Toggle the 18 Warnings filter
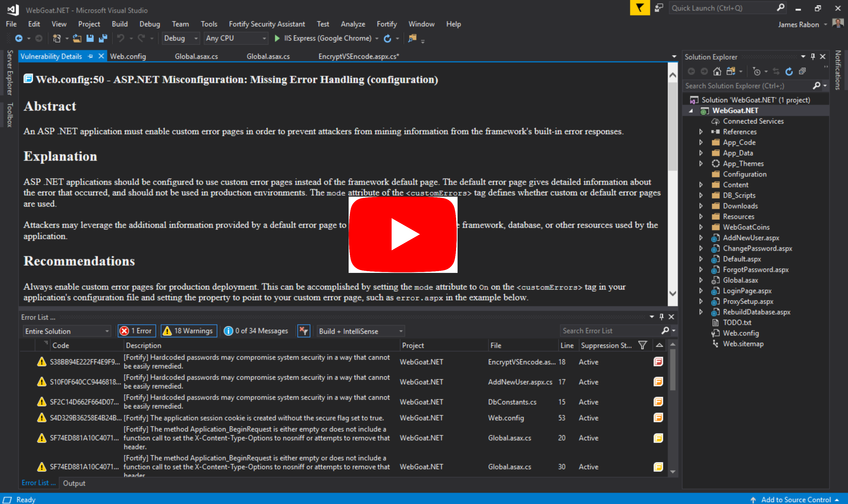Screen dimensions: 848x504 (188, 331)
